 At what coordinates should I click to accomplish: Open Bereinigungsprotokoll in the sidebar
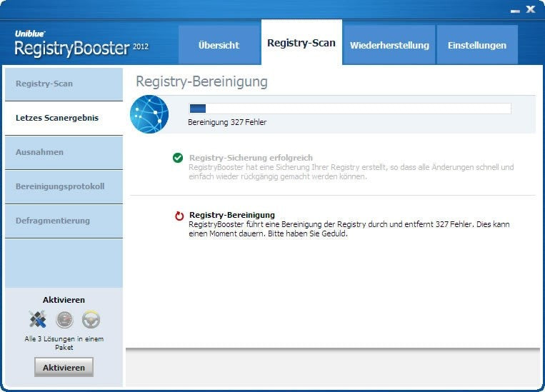coord(64,186)
